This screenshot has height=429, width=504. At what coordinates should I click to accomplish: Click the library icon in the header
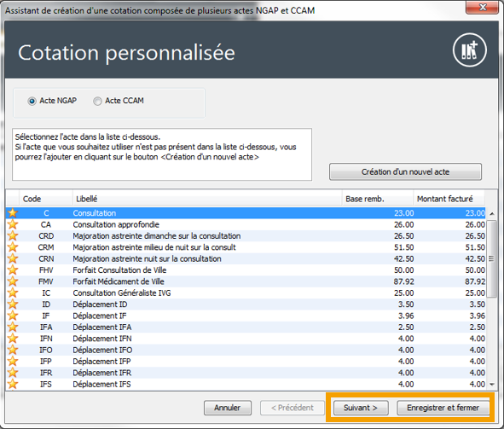tap(470, 50)
